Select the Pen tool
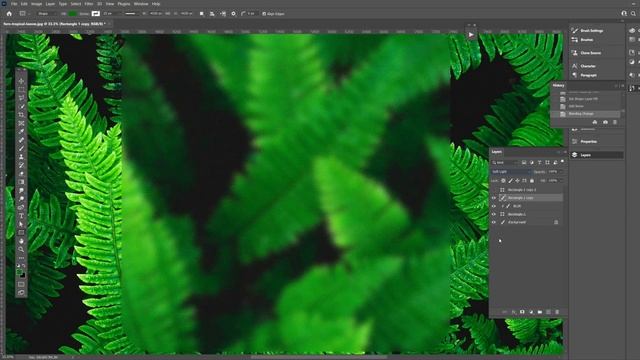Viewport: 640px width, 360px height. (21, 207)
